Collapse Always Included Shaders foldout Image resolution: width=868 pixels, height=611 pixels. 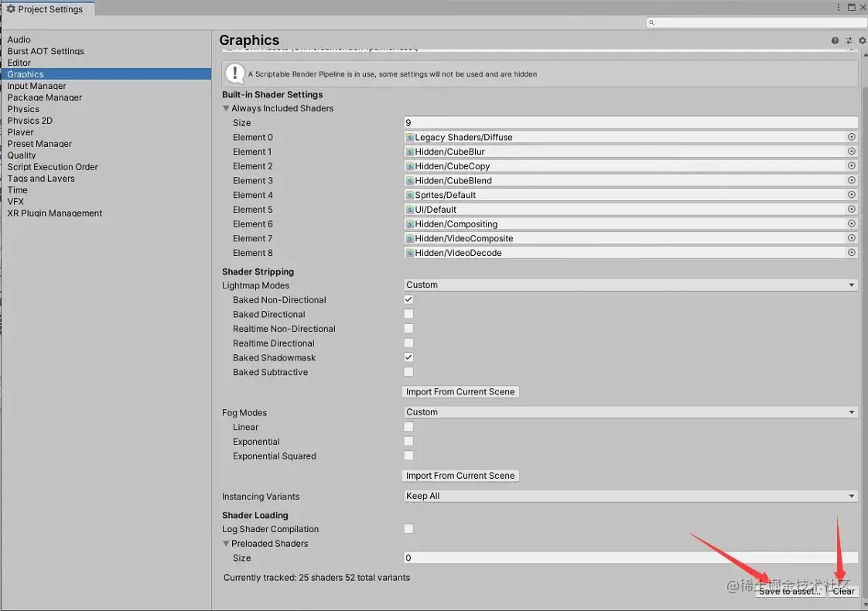(226, 108)
